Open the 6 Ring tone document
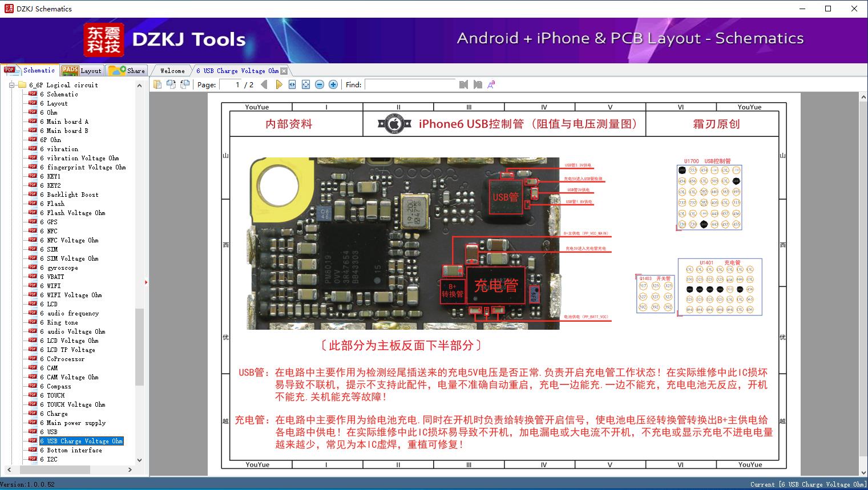Screen dimensions: 868x490 [x=59, y=322]
